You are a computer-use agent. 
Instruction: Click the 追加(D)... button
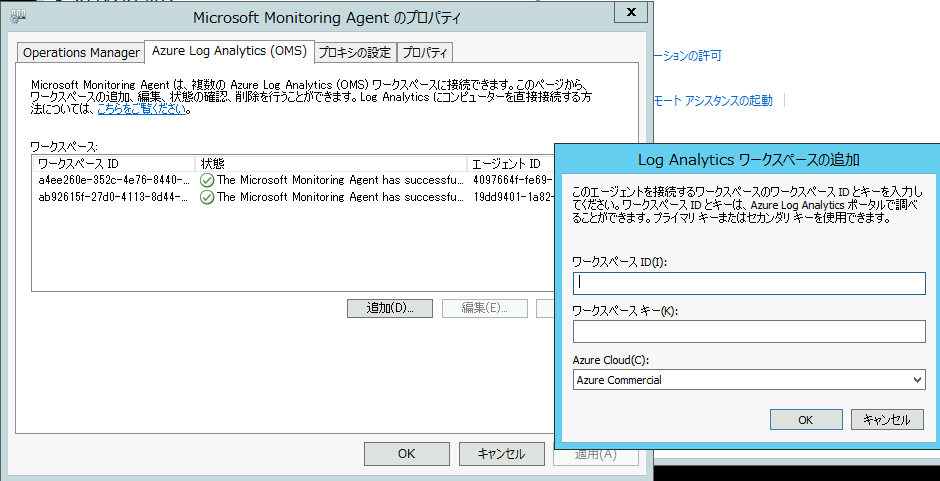point(390,308)
